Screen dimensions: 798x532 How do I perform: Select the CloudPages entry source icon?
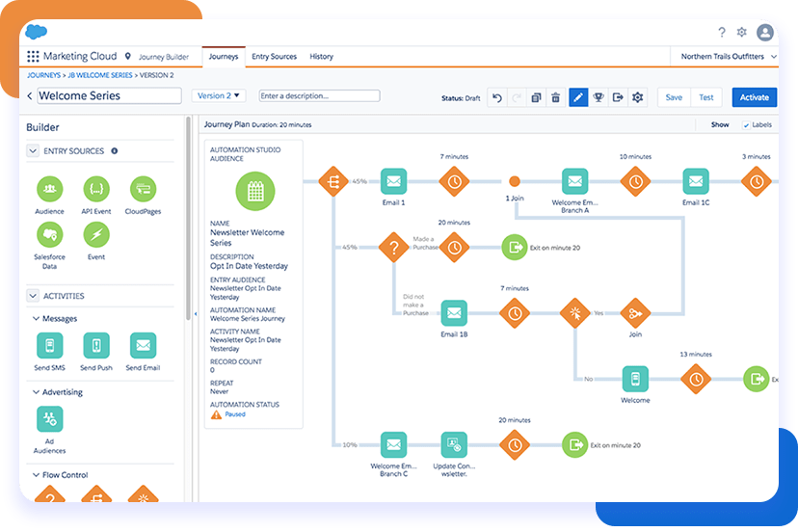click(x=143, y=189)
